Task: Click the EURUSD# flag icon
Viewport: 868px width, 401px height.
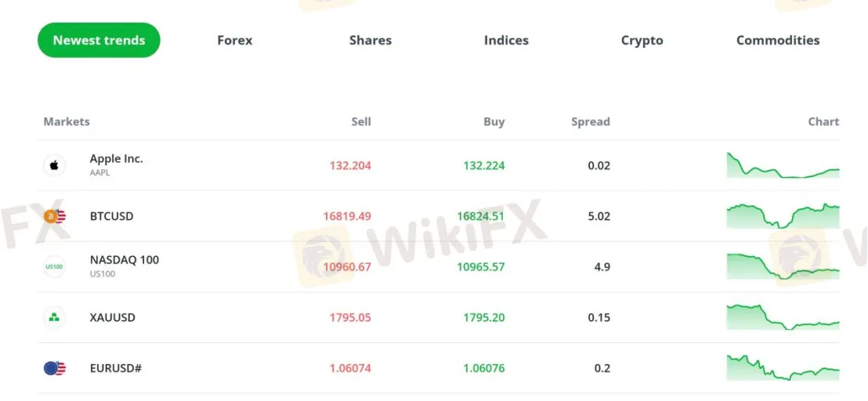Action: click(x=54, y=368)
